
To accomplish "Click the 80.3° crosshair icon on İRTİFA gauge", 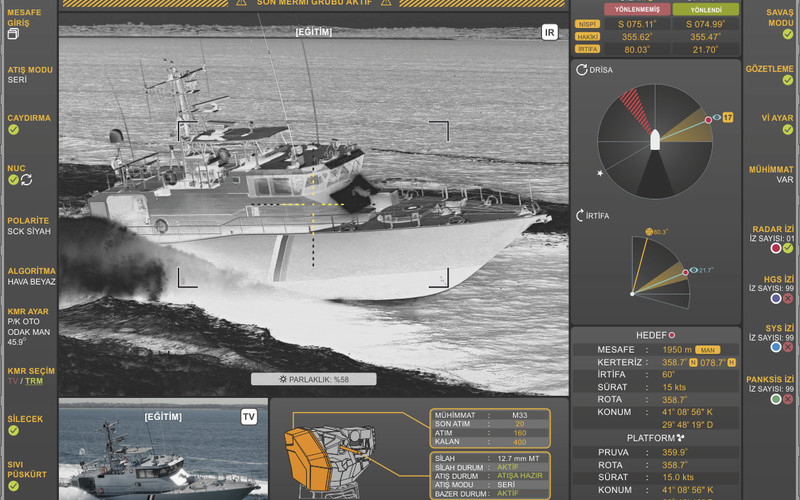I will (649, 232).
